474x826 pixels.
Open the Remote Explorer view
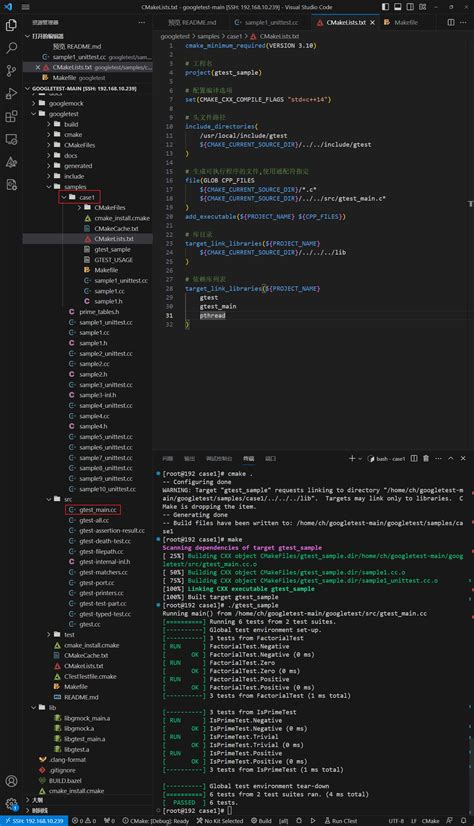[x=11, y=139]
